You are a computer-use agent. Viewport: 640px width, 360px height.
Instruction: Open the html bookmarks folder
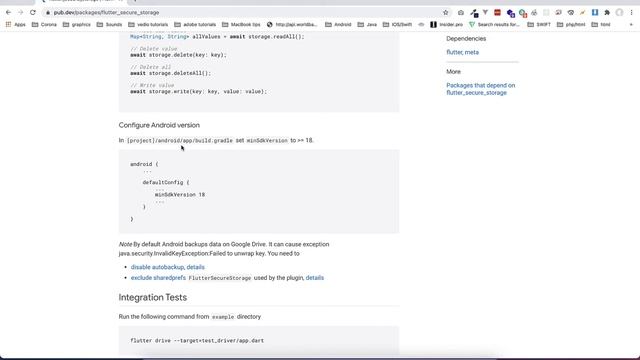601,24
